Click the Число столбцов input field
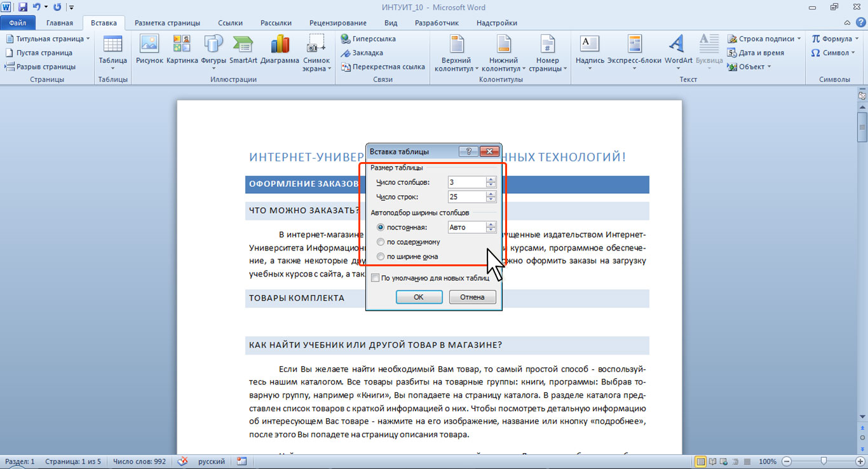This screenshot has height=469, width=868. click(x=466, y=182)
